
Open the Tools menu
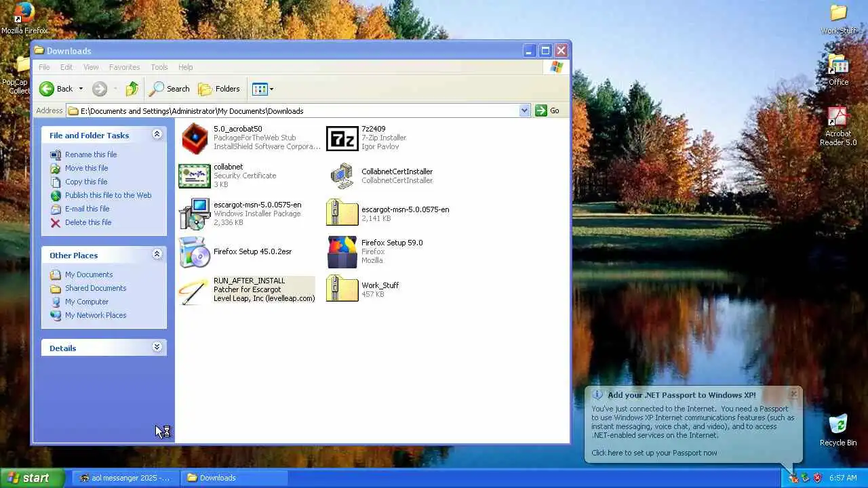click(x=159, y=67)
